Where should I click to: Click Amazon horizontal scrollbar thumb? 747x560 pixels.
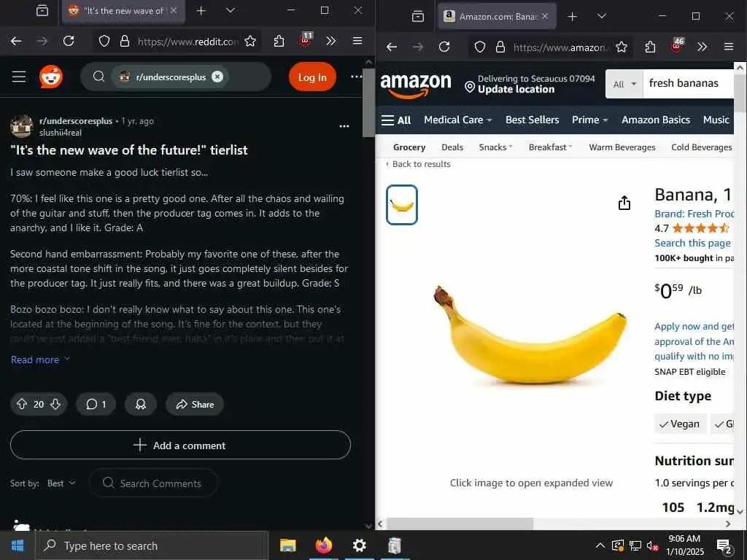pos(460,524)
